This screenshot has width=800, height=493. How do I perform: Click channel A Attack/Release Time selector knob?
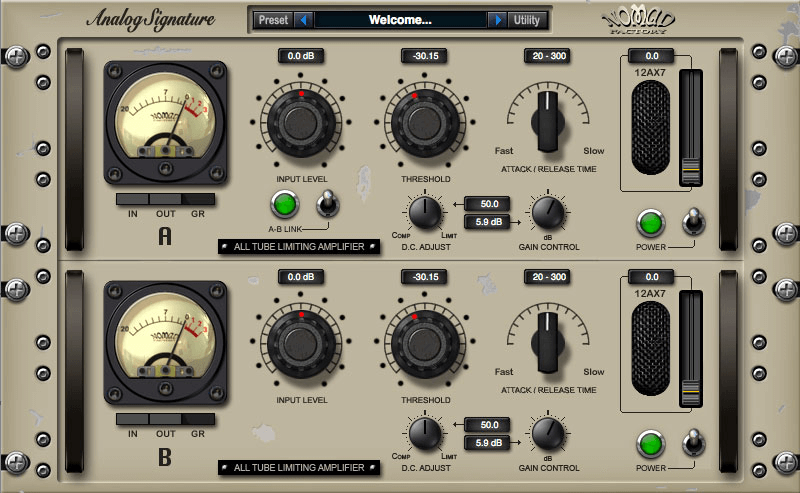coord(549,119)
